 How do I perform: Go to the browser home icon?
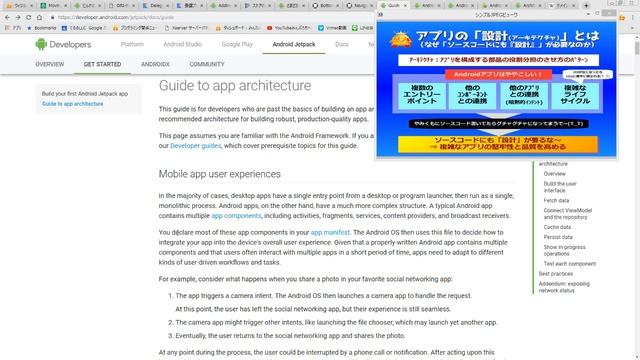39,18
